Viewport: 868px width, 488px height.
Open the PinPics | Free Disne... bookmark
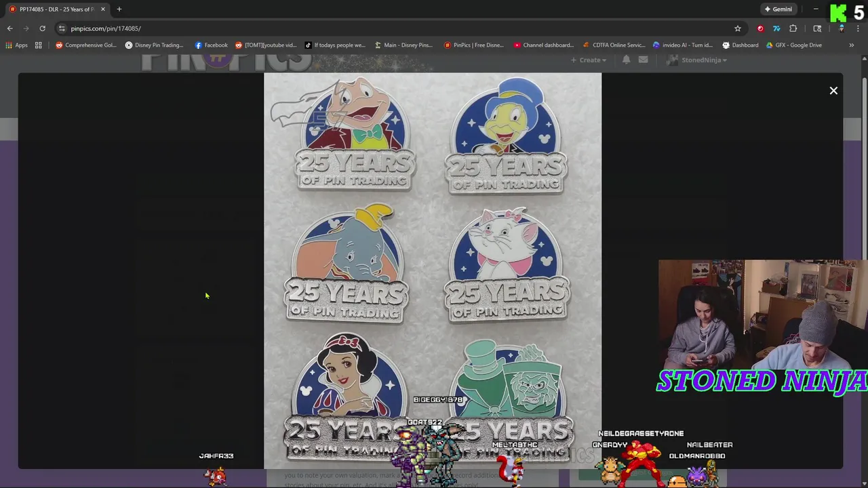tap(473, 45)
